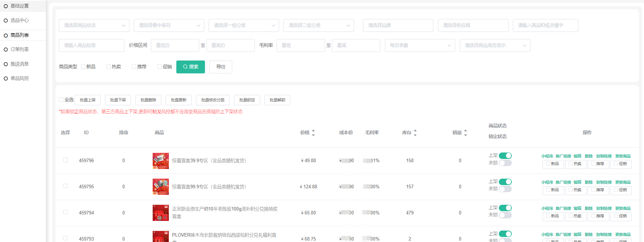This screenshot has width=644, height=242.
Task: Toggle 上架 switch for product 459796
Action: point(505,156)
